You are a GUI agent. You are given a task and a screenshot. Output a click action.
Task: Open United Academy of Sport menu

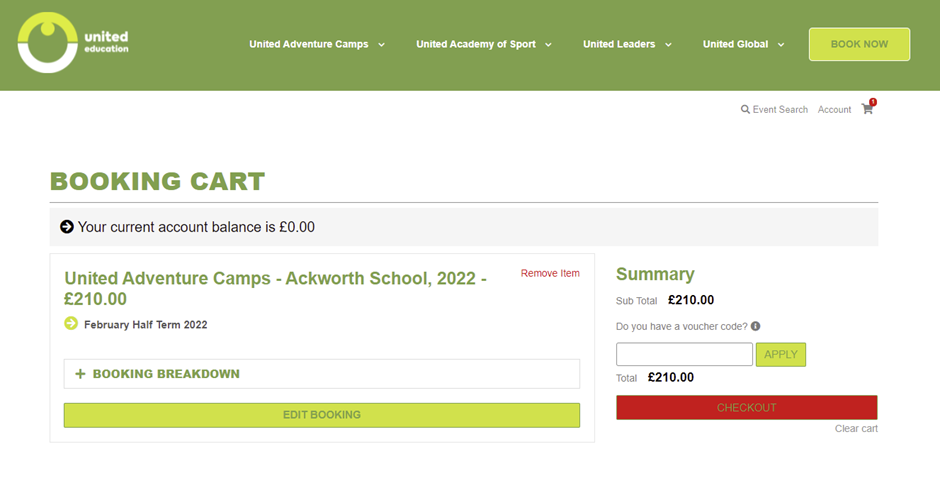pyautogui.click(x=476, y=44)
